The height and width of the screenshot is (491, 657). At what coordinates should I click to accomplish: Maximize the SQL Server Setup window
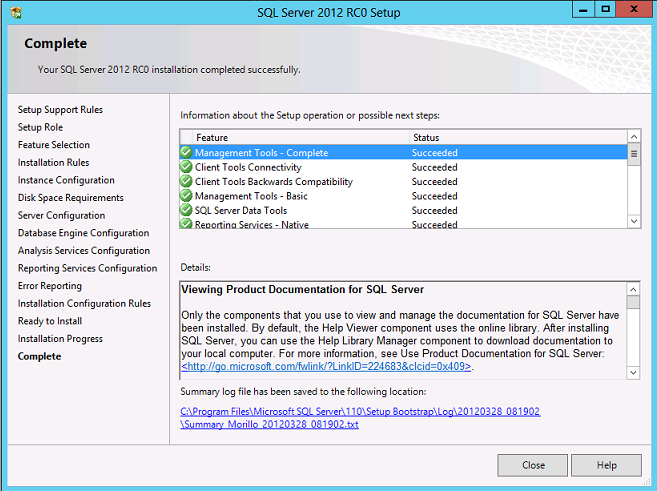[605, 10]
